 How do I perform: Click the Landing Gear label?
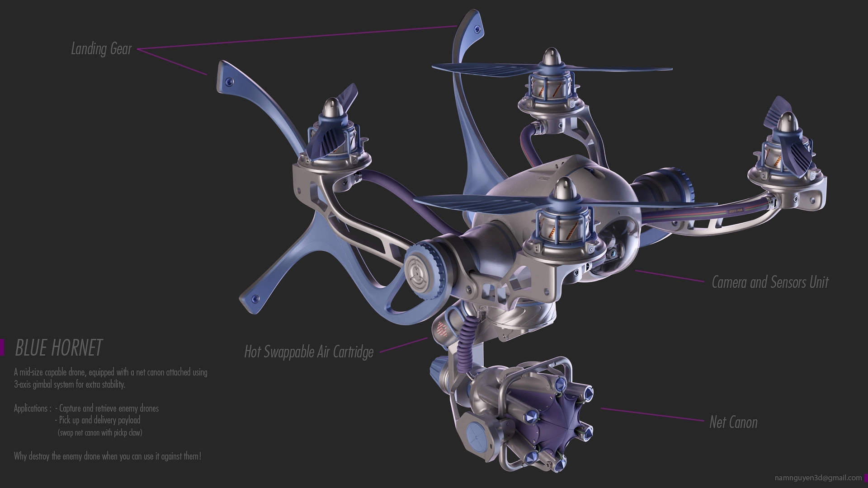point(101,49)
